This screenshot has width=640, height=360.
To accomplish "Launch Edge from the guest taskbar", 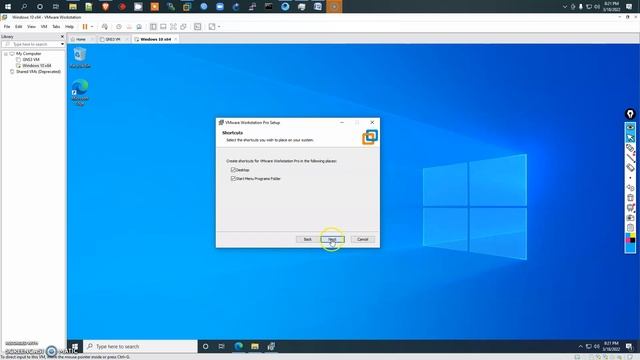I will click(238, 347).
